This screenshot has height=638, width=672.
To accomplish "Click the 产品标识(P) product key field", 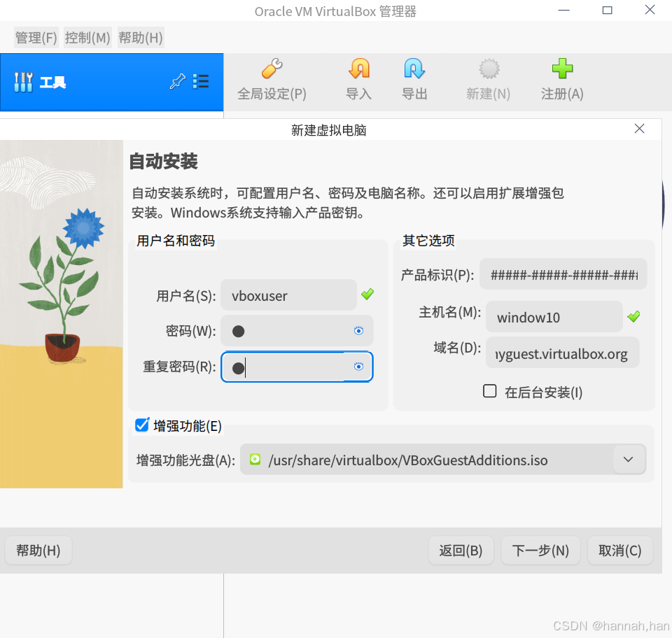I will point(563,274).
